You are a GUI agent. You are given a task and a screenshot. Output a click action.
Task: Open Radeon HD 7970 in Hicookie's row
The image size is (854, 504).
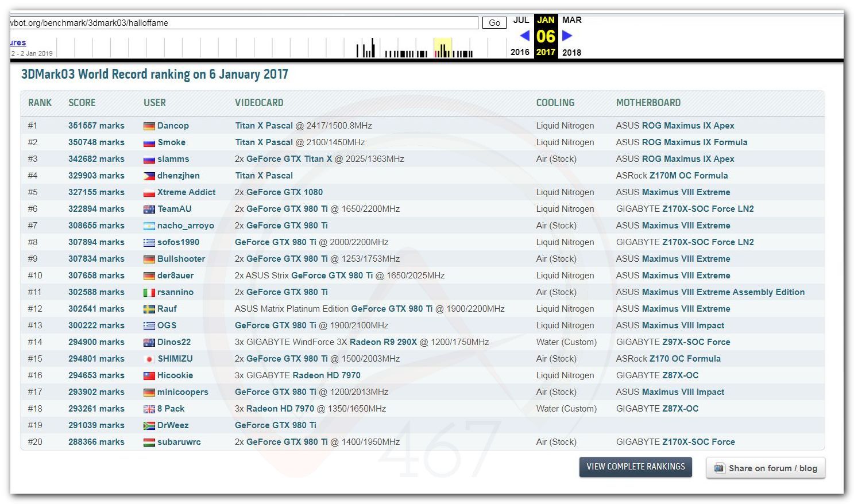click(x=327, y=375)
